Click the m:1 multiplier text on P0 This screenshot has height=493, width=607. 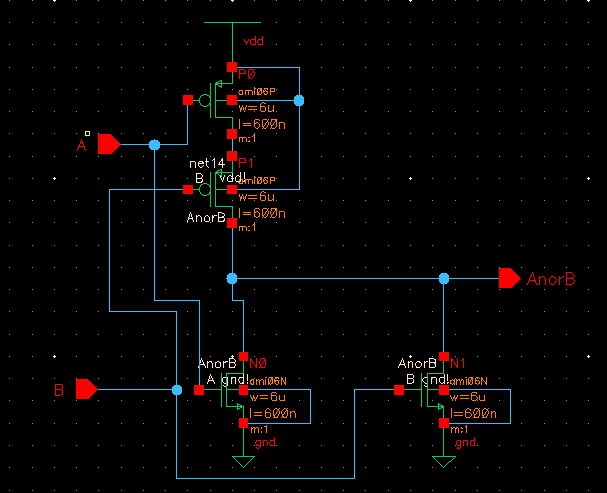pos(247,139)
